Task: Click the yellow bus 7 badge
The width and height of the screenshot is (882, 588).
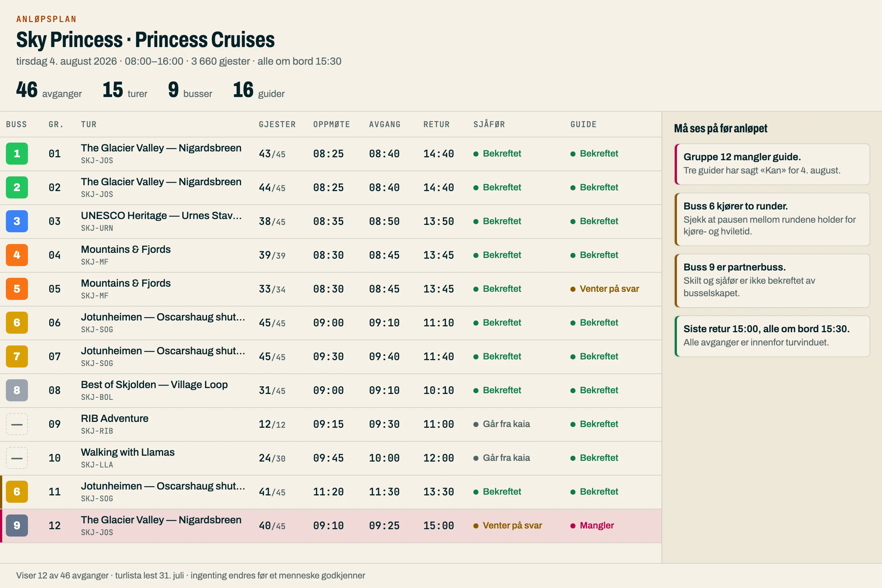Action: 17,356
